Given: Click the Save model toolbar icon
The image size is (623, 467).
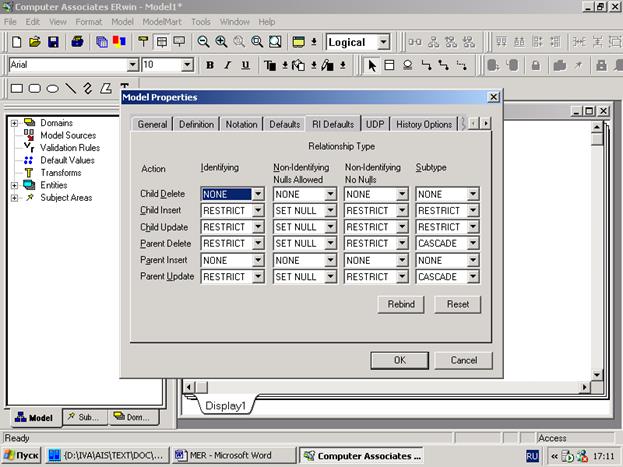Looking at the screenshot, I should click(53, 42).
